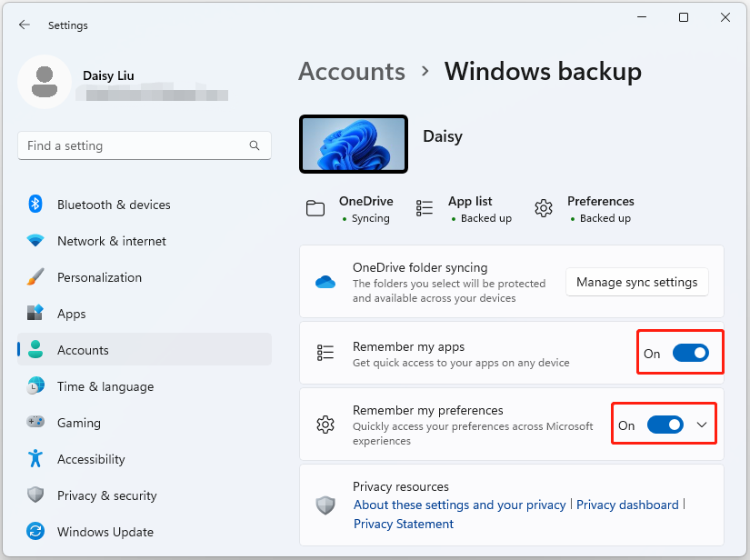Open Network & internet settings
The image size is (750, 560).
pyautogui.click(x=145, y=241)
